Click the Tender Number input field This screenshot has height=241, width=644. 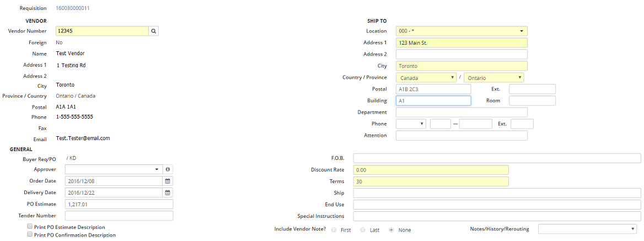(x=119, y=216)
